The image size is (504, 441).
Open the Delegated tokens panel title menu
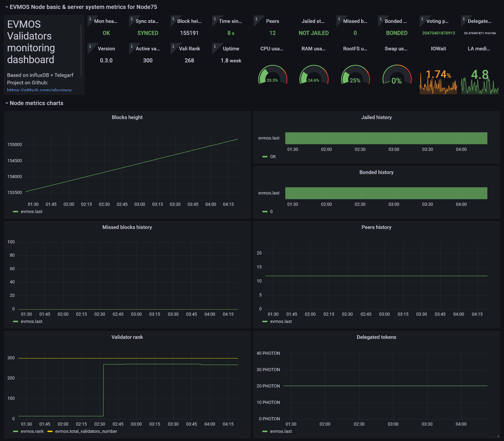[x=376, y=337]
